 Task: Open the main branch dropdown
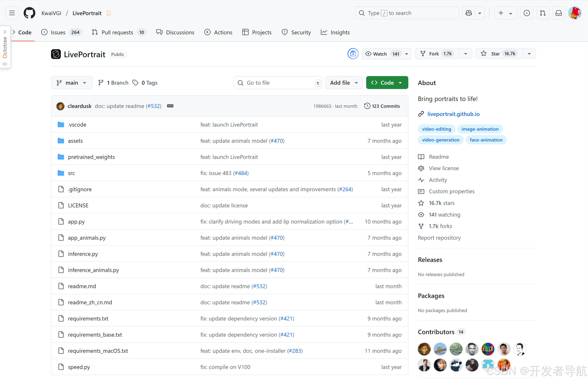click(x=72, y=83)
